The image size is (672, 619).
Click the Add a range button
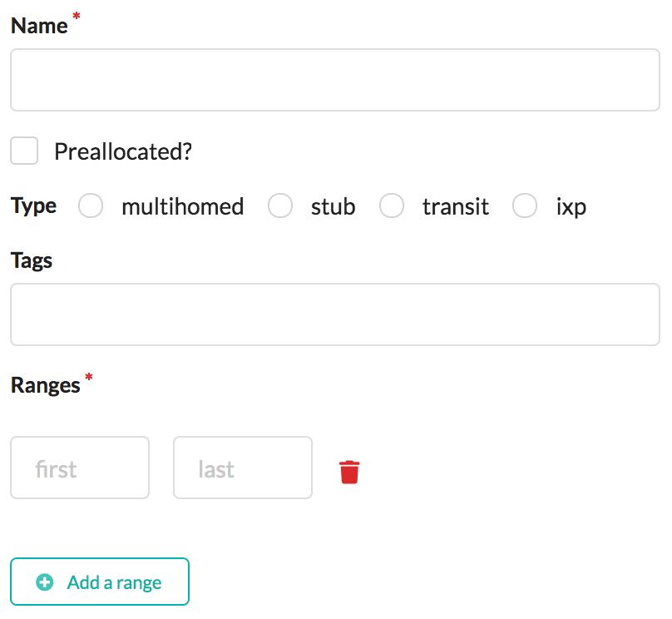click(99, 582)
